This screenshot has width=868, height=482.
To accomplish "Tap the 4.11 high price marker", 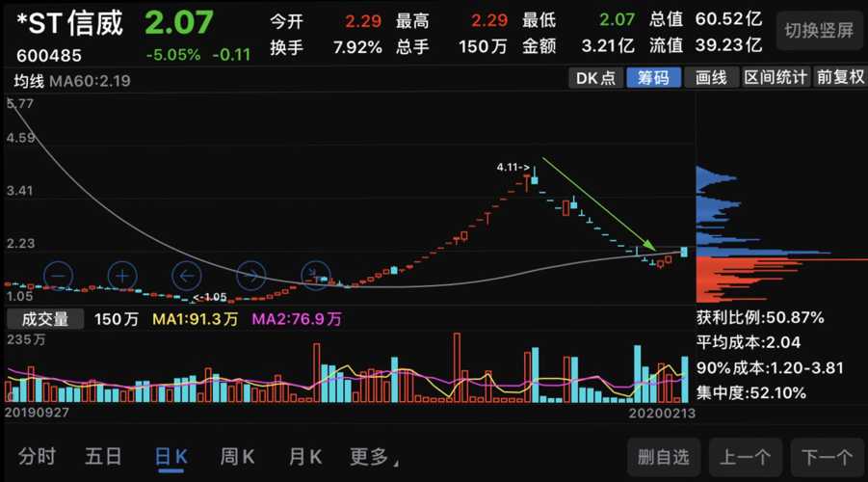I will (513, 167).
